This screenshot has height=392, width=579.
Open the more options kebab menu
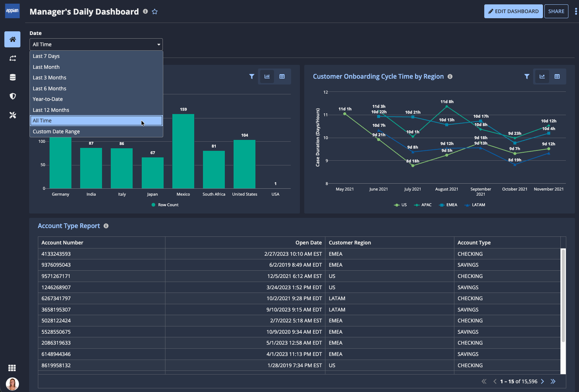point(576,11)
